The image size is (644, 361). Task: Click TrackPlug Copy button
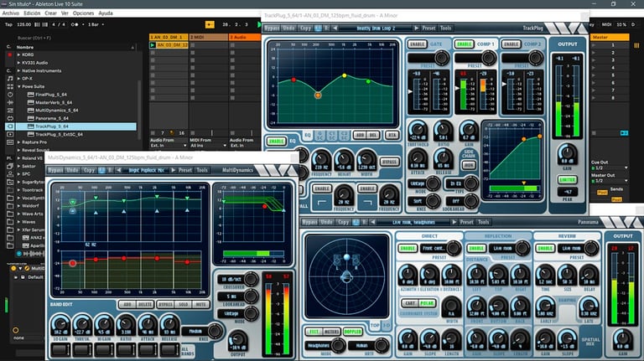click(305, 28)
